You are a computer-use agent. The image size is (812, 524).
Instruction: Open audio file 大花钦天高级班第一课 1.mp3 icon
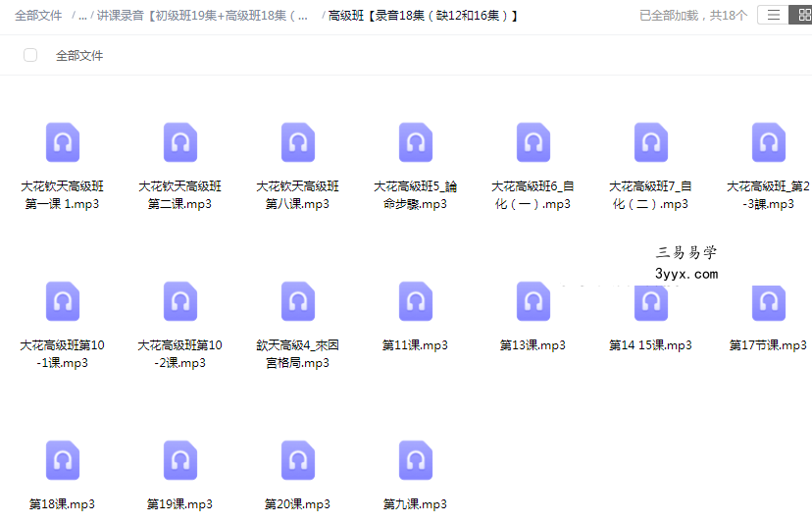pos(63,142)
